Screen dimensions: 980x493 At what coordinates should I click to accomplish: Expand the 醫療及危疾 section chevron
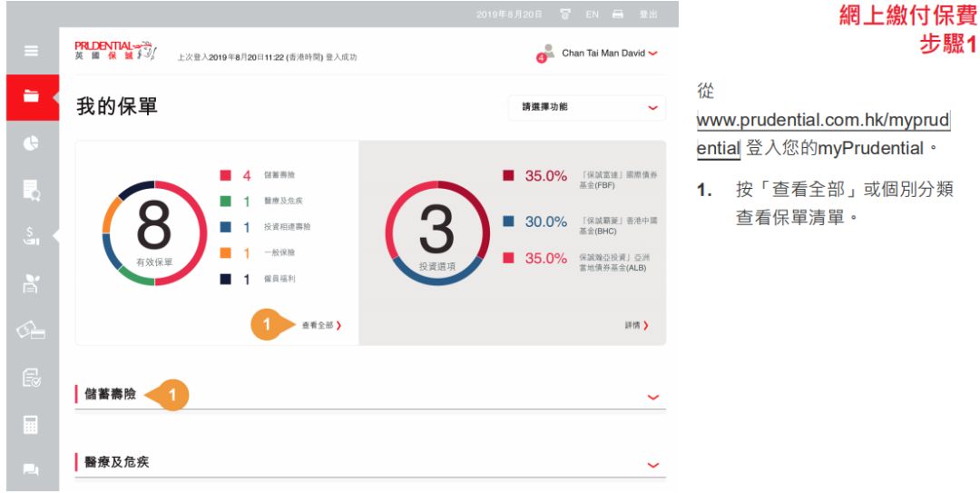click(653, 465)
